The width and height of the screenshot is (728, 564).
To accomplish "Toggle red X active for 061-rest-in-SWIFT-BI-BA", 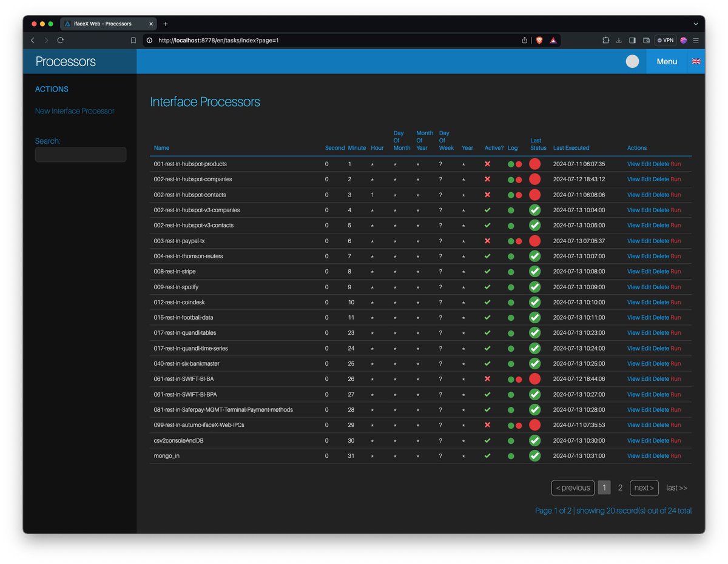I will point(487,378).
